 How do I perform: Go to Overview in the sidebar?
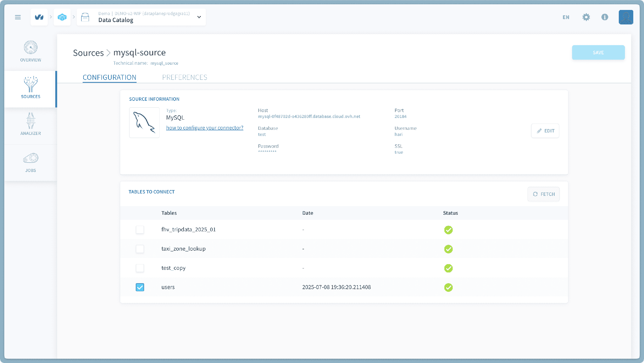tap(31, 52)
